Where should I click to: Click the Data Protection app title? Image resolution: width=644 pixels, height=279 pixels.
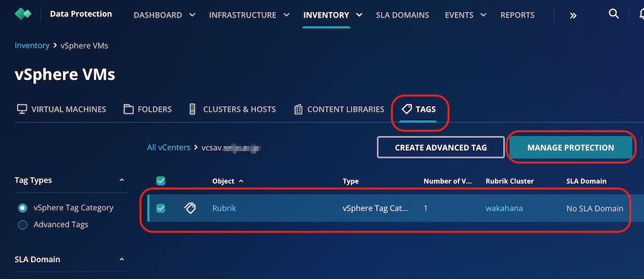coord(81,14)
